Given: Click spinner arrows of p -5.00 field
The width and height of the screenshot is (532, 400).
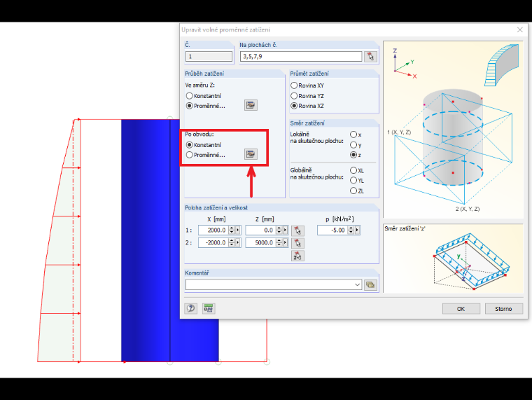Looking at the screenshot, I should click(351, 230).
